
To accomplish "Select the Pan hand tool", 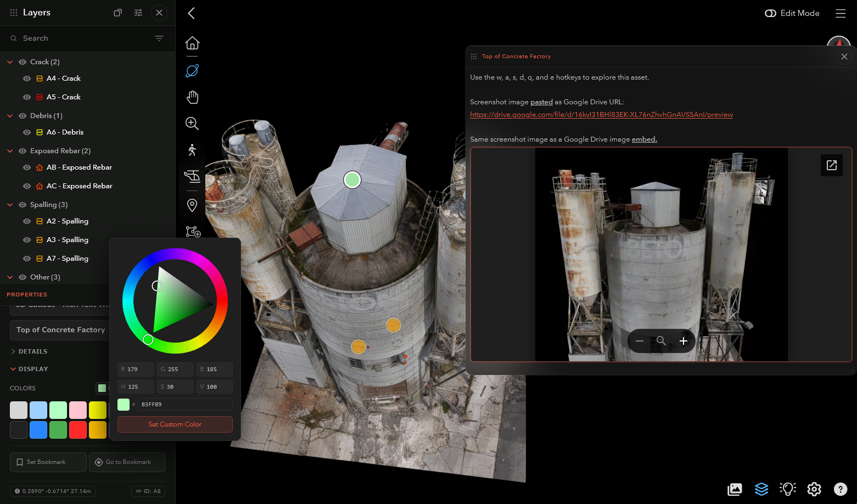I will pos(192,97).
